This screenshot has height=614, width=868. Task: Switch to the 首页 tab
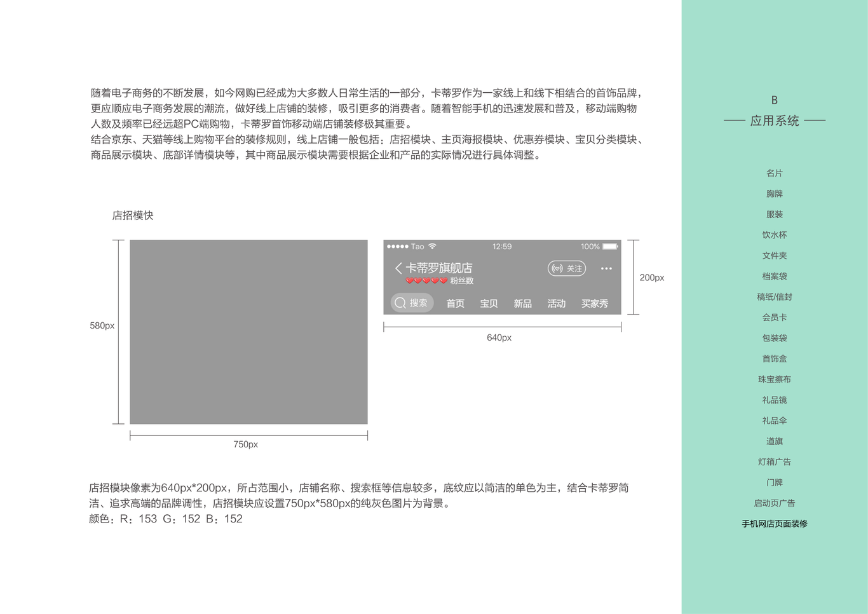pyautogui.click(x=455, y=304)
